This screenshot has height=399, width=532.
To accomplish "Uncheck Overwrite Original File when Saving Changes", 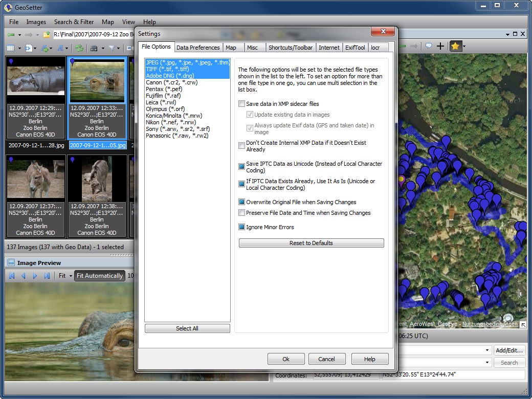I will pos(242,202).
